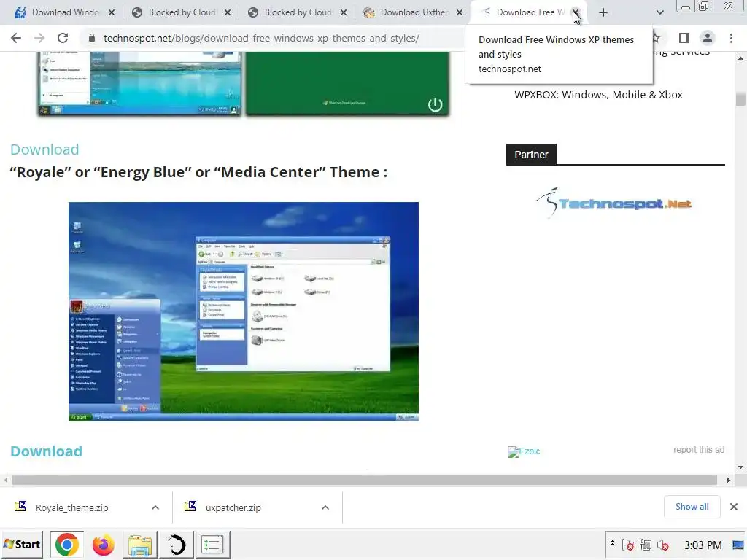The image size is (747, 560).
Task: Click the Royale Energy Blue theme heading
Action: click(x=198, y=172)
